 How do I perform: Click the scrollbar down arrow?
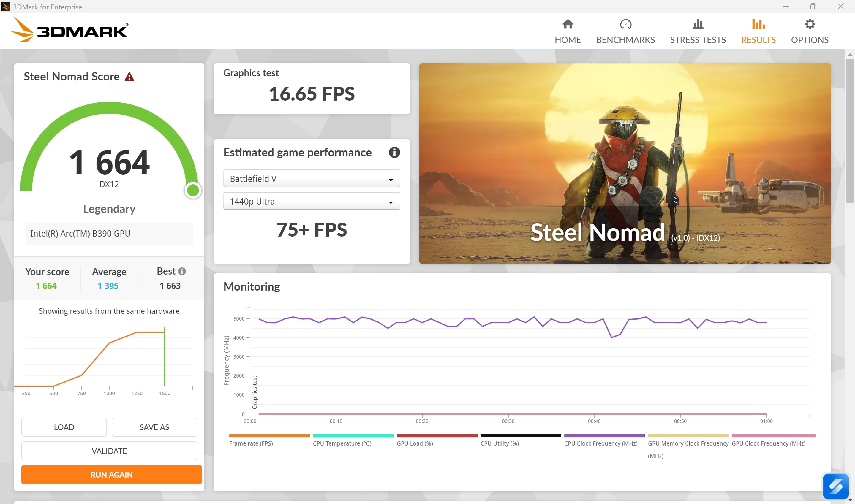coord(850,500)
